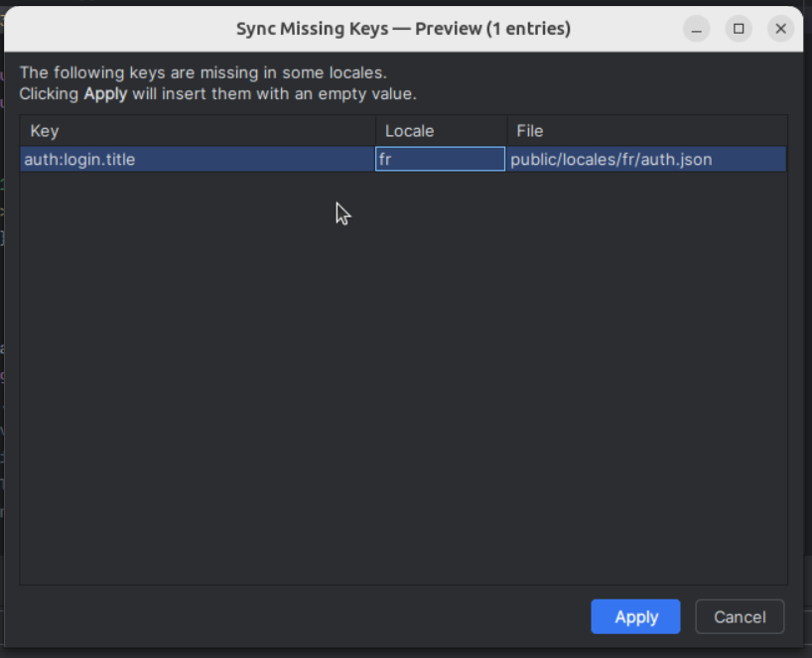Maximize the Sync Missing Keys window
Image resolution: width=812 pixels, height=658 pixels.
point(739,29)
